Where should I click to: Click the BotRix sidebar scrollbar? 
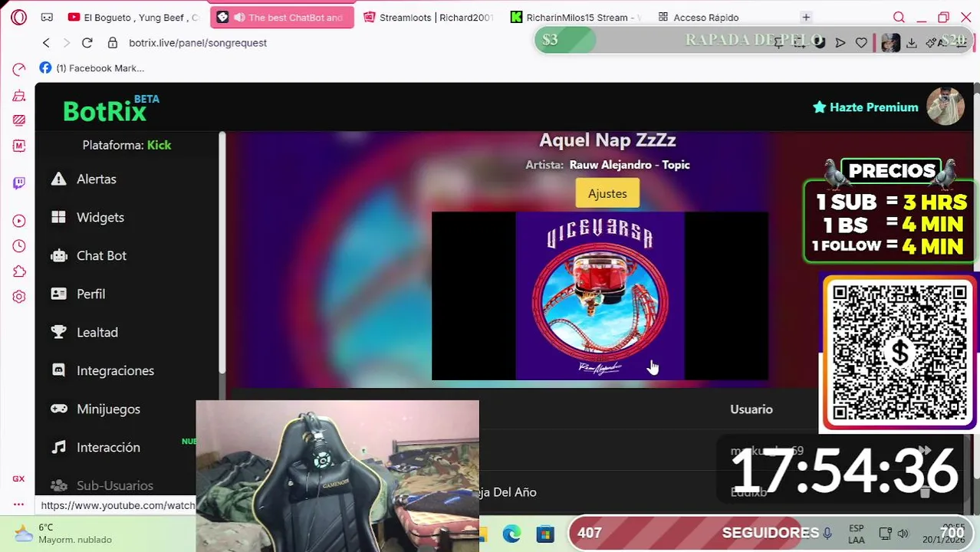[222, 253]
